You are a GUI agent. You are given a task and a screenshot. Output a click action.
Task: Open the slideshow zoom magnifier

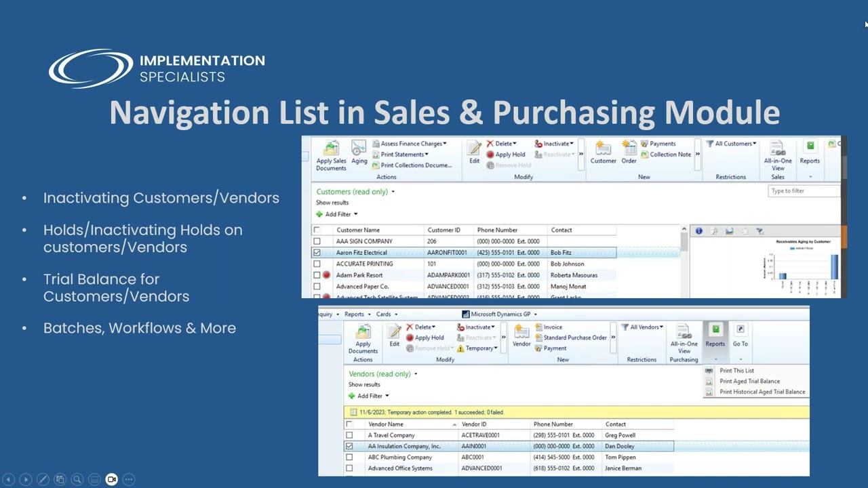click(x=77, y=479)
